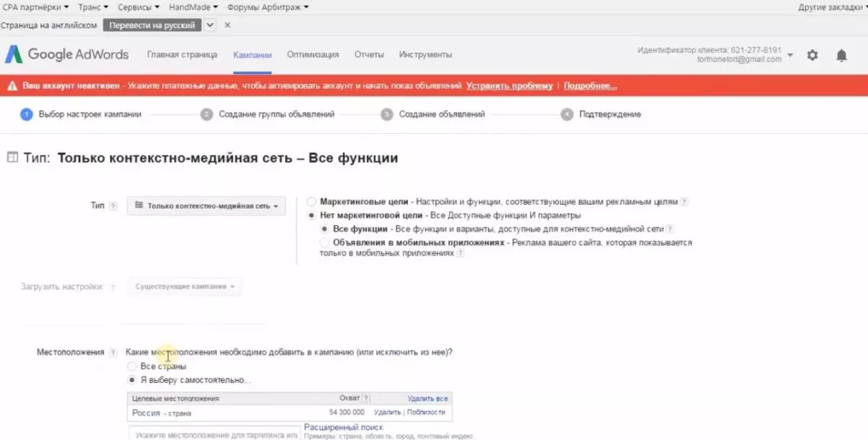Image resolution: width=868 pixels, height=440 pixels.
Task: Open CPA партнёрки bookmarks folder
Action: 36,7
